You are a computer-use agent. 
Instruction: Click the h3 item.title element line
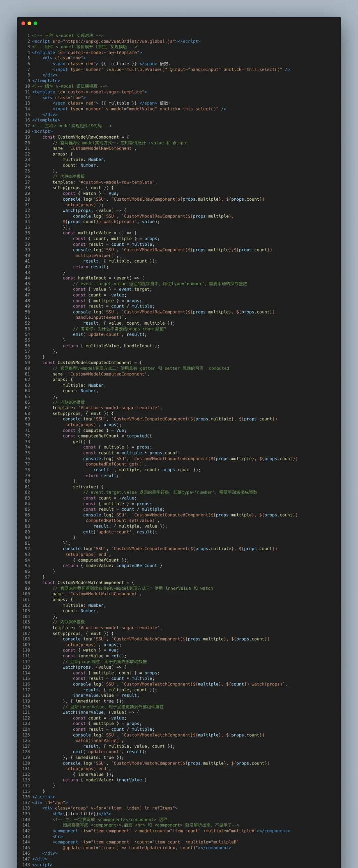coord(82,814)
